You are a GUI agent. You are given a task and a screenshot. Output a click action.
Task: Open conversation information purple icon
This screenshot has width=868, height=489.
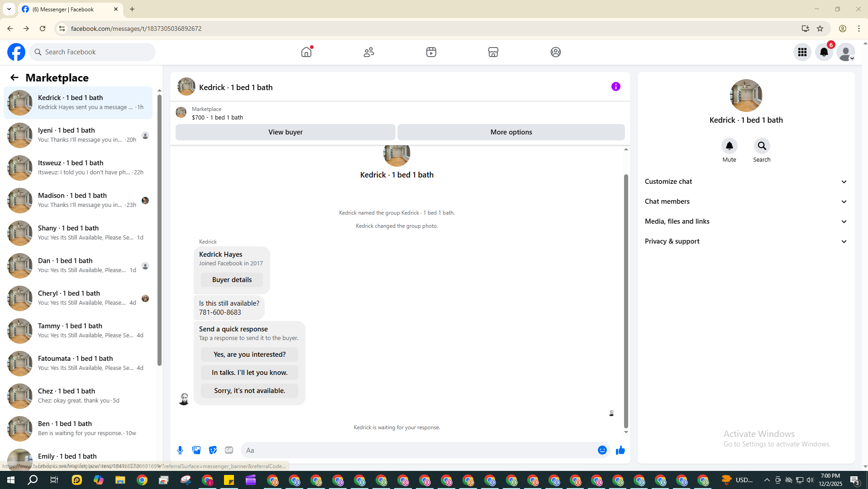pos(616,86)
